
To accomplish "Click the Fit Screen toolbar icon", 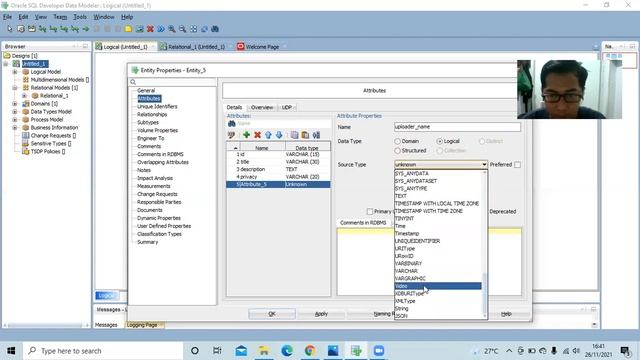I will click(x=193, y=29).
